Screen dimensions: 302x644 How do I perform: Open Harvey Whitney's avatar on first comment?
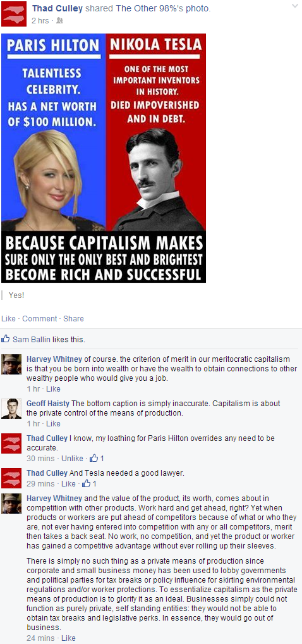11,364
